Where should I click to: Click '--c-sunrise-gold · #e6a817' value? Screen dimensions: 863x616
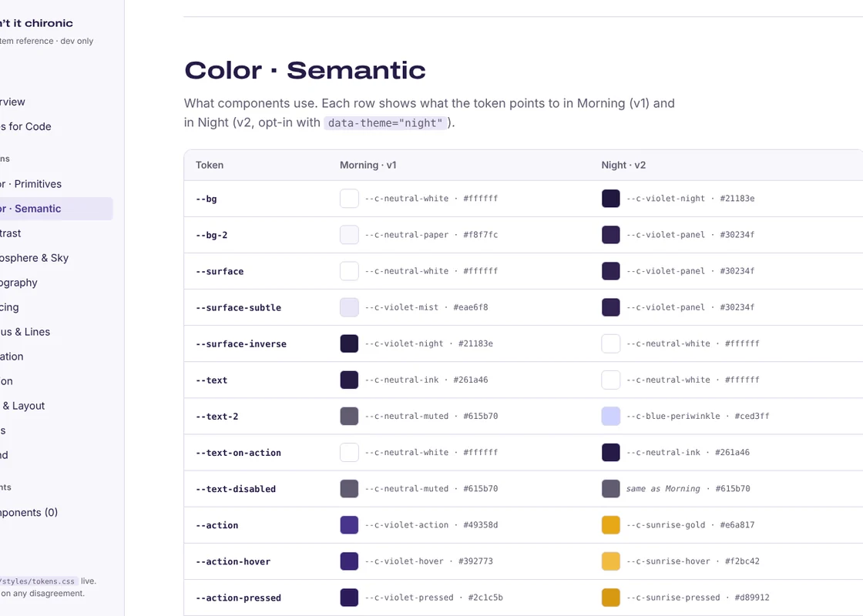(690, 525)
